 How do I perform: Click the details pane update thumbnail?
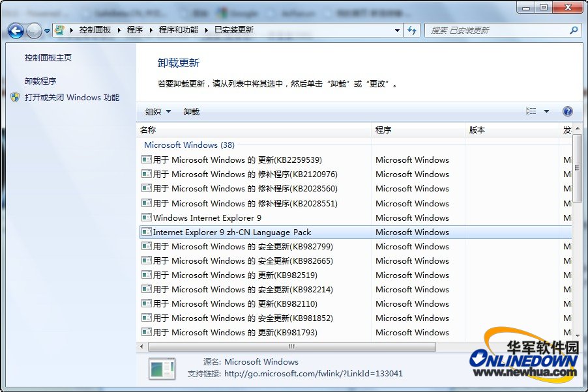click(162, 369)
